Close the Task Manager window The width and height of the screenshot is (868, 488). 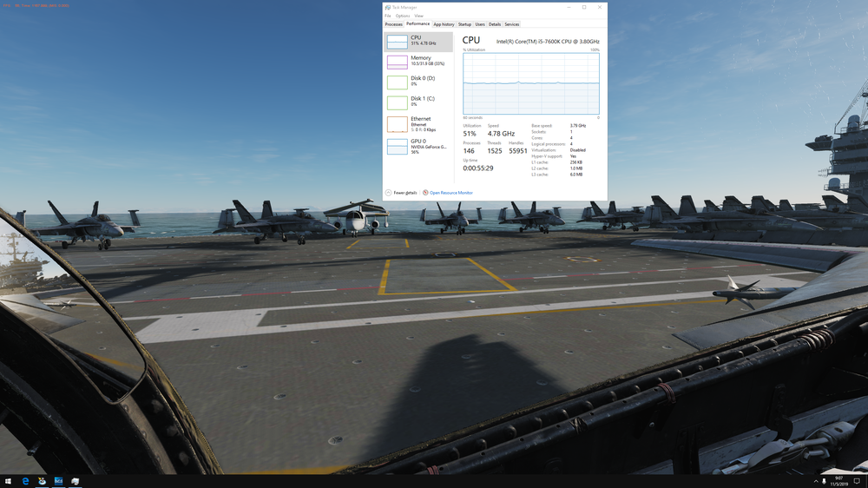[x=600, y=7]
